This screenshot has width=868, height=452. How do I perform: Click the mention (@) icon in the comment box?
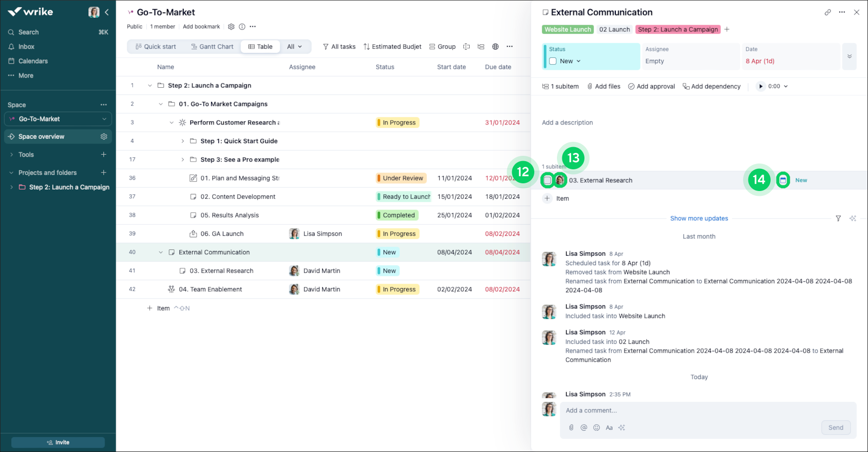tap(584, 427)
